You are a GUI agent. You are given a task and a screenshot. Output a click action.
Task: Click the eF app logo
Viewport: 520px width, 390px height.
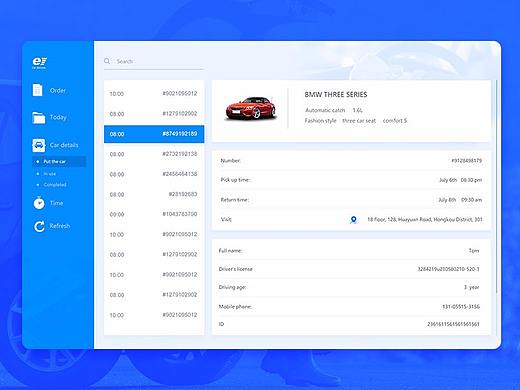pos(39,63)
